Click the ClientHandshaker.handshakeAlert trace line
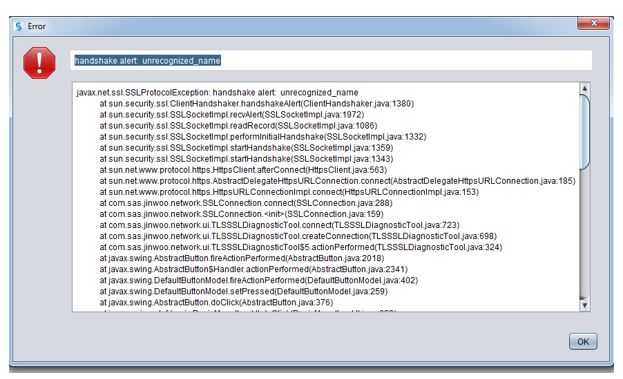Screen dimensions: 623x379 point(257,104)
